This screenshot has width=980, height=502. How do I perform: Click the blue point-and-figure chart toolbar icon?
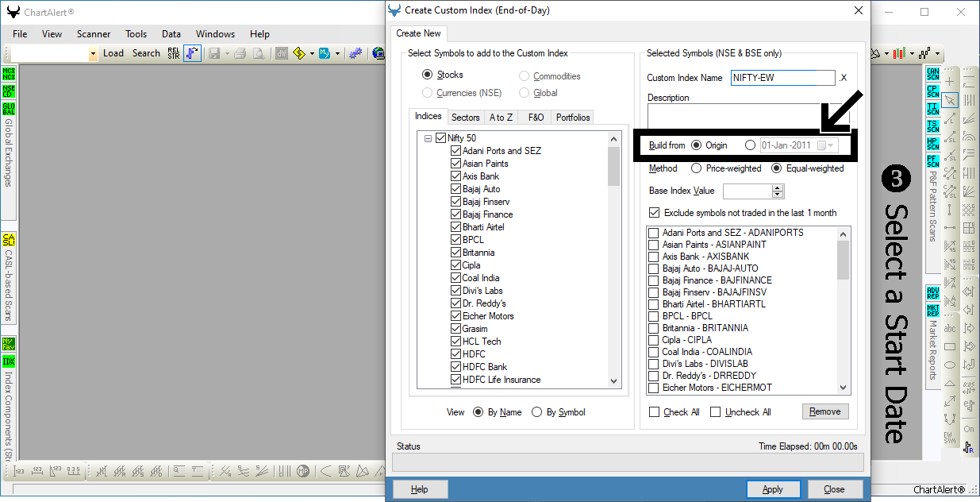pyautogui.click(x=192, y=53)
